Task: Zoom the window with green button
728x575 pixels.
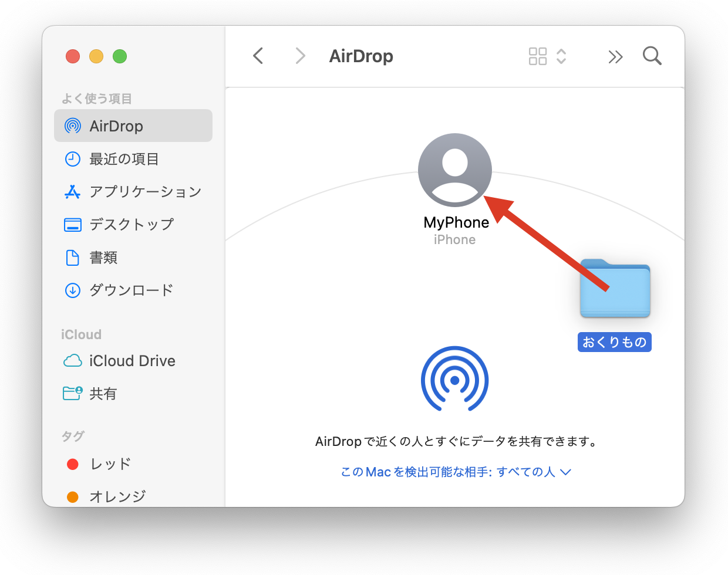Action: pos(120,56)
